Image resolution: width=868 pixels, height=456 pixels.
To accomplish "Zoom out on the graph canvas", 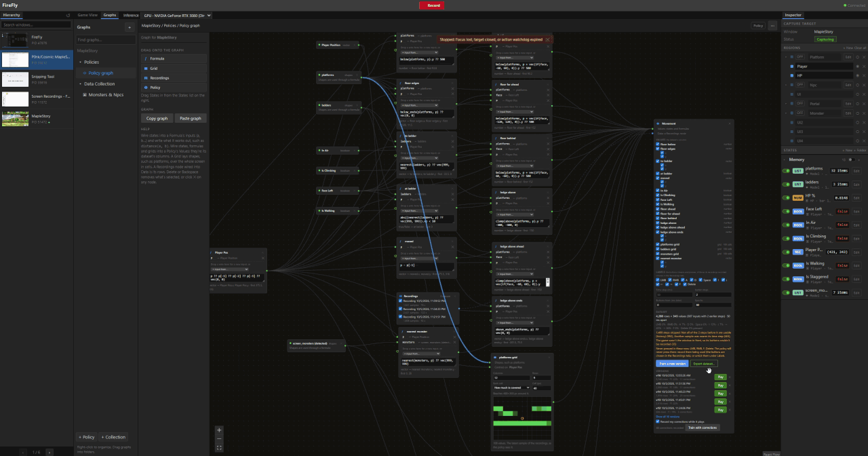I will click(x=219, y=439).
